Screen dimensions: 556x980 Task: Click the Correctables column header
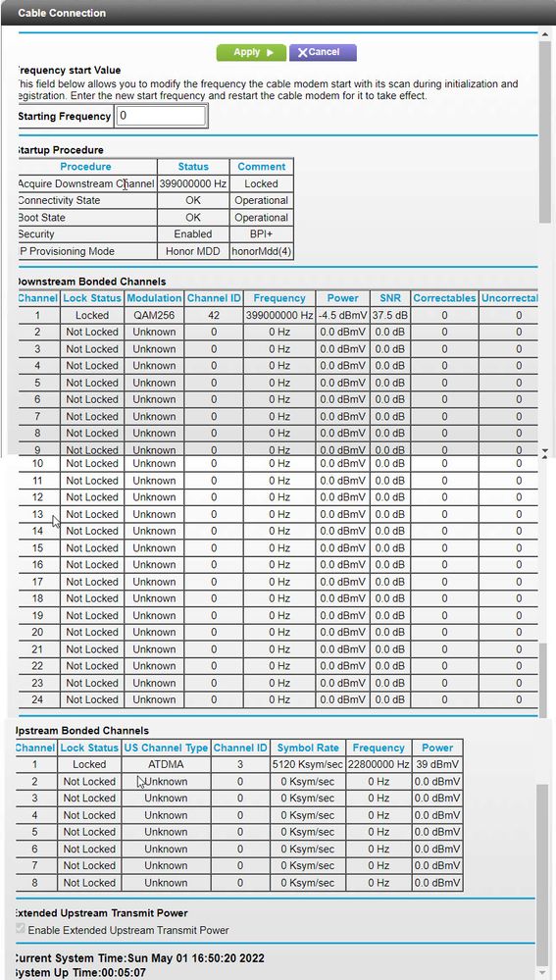(444, 298)
